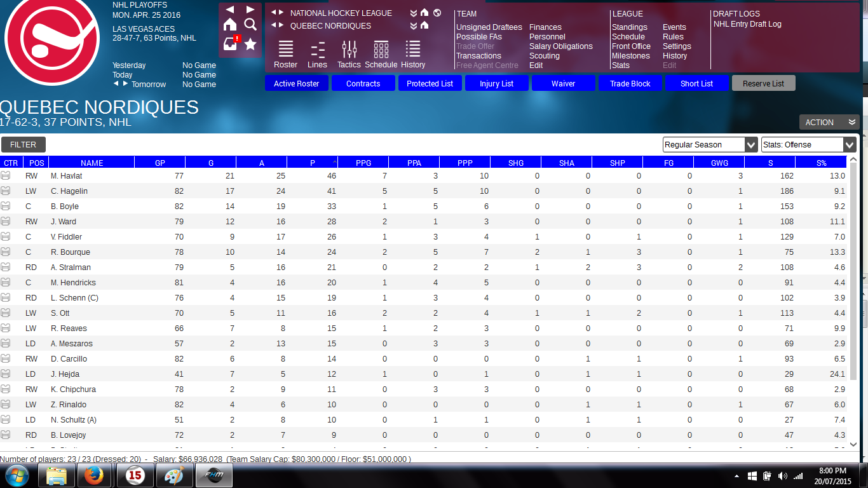Open the Salary Obligations link

(x=561, y=46)
